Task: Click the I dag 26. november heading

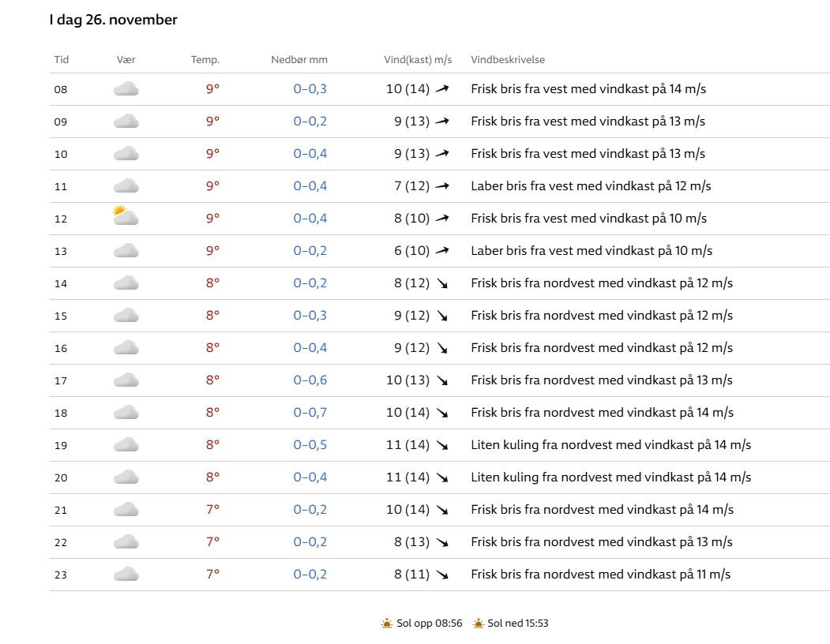Action: pos(113,21)
